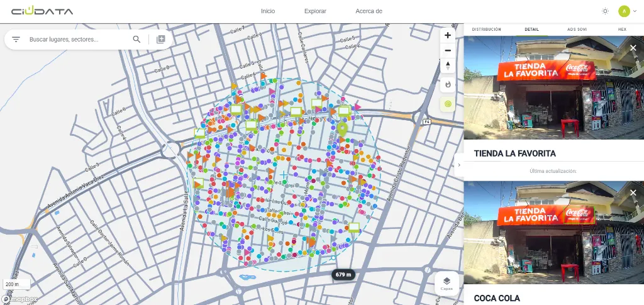The image size is (644, 305).
Task: Zoom in the map with plus button
Action: point(448,35)
